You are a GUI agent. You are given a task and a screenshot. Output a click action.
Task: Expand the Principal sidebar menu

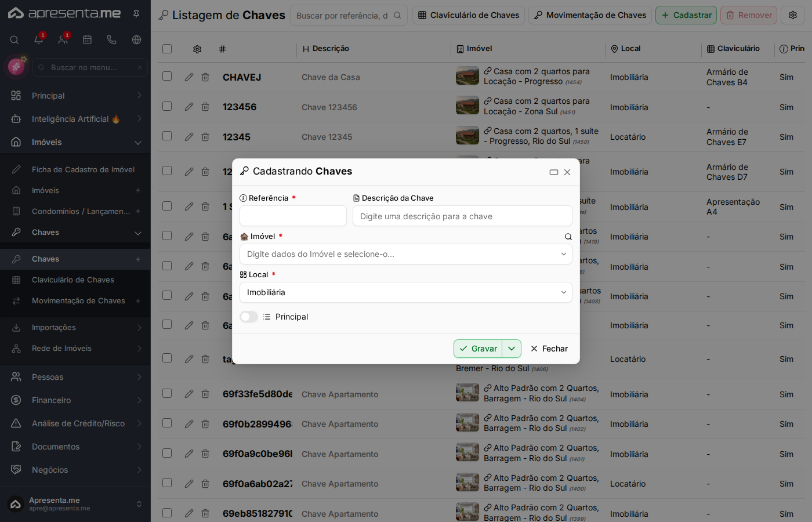coord(75,96)
